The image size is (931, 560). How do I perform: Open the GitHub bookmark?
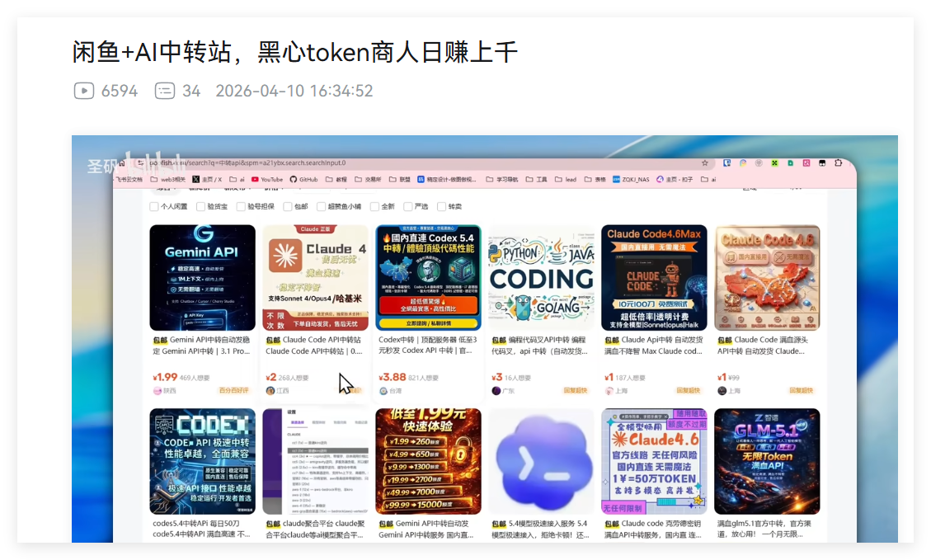tap(304, 179)
